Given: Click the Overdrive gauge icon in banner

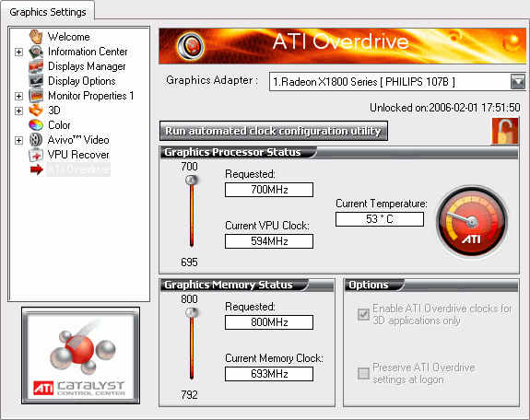Looking at the screenshot, I should [191, 46].
